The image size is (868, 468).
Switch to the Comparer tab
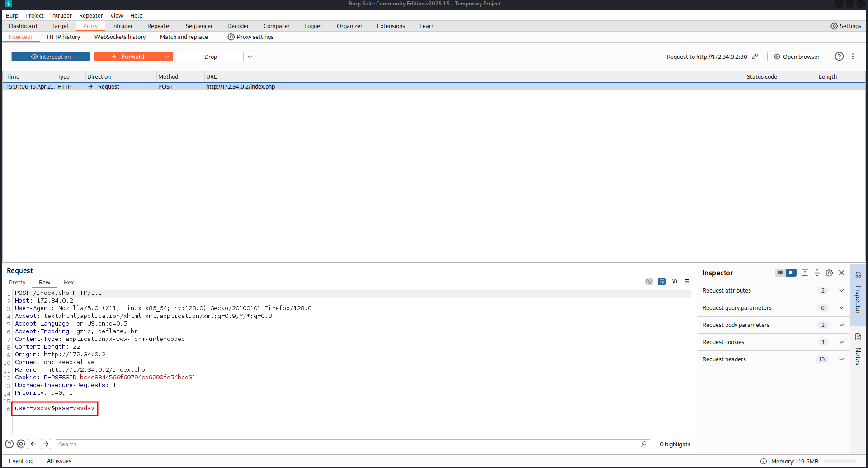click(277, 26)
